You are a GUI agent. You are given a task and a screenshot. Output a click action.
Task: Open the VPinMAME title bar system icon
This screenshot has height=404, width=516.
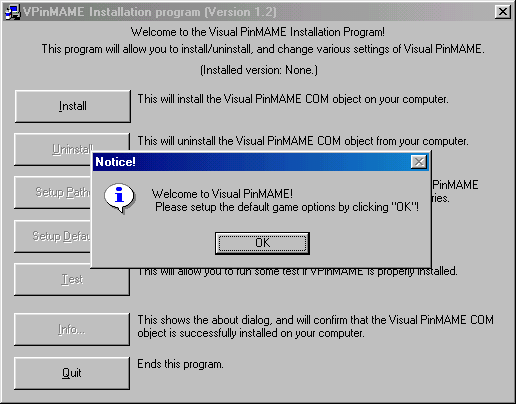click(x=12, y=12)
